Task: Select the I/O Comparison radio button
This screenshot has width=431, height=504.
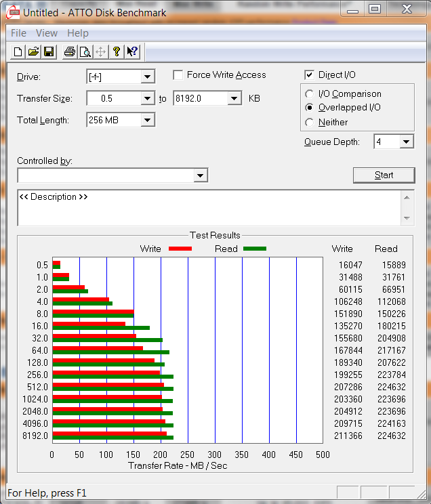Action: (310, 94)
